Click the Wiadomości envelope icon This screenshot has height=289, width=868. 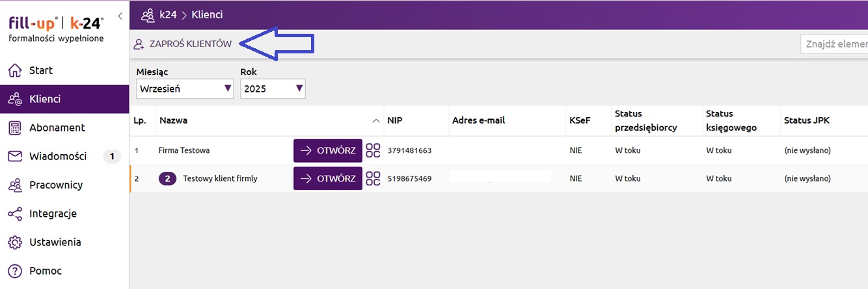14,156
